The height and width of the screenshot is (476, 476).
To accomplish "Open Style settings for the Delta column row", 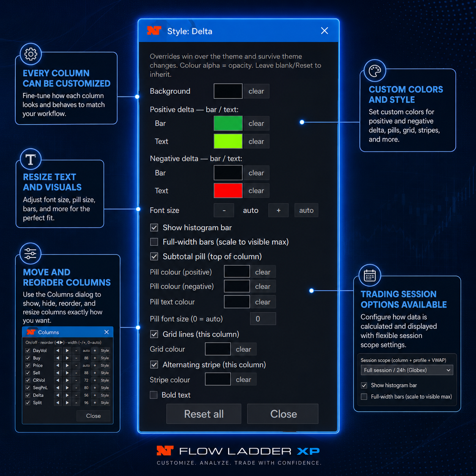I will [105, 396].
